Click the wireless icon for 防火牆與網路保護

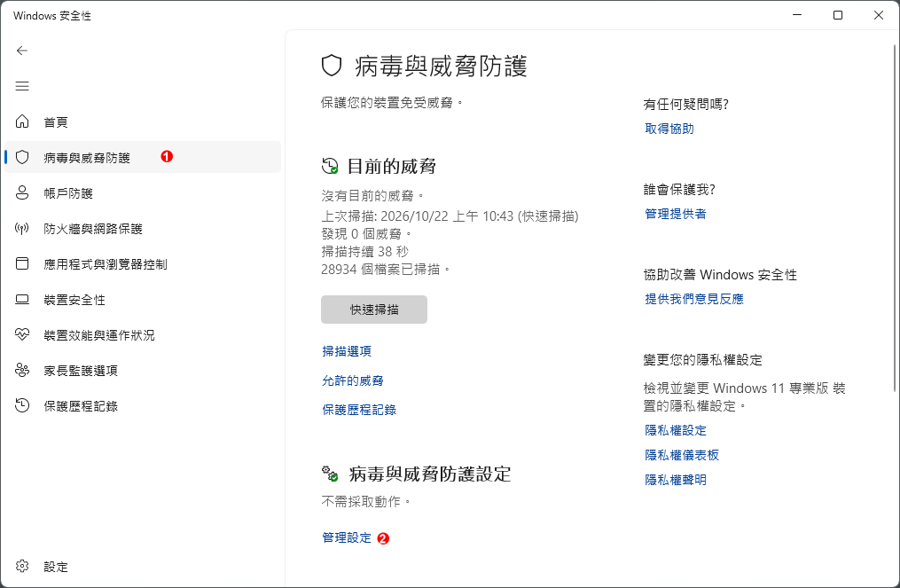coord(22,229)
